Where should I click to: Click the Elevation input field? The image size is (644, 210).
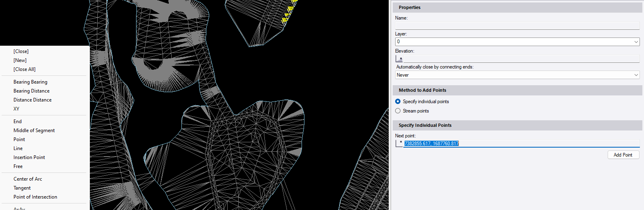[521, 59]
